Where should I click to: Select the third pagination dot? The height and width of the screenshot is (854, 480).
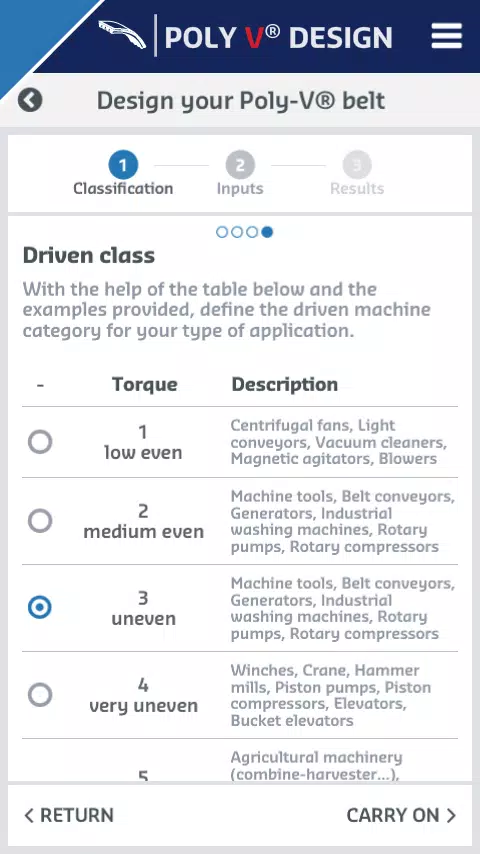[252, 233]
